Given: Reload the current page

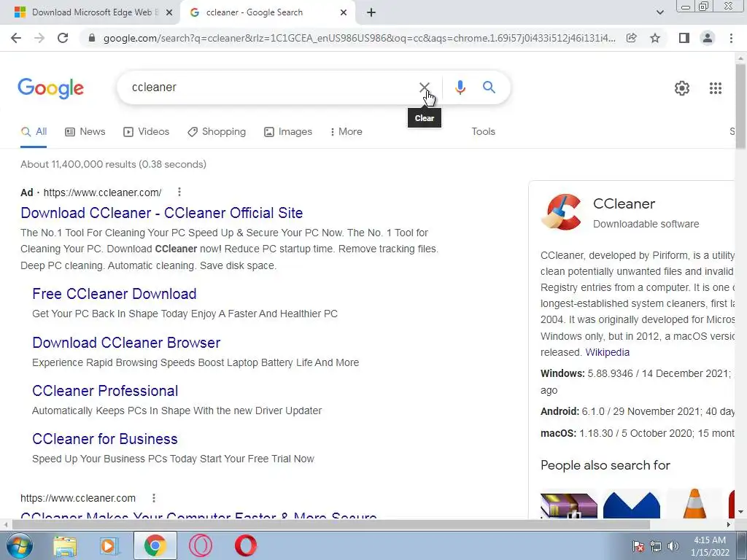Looking at the screenshot, I should (x=63, y=38).
